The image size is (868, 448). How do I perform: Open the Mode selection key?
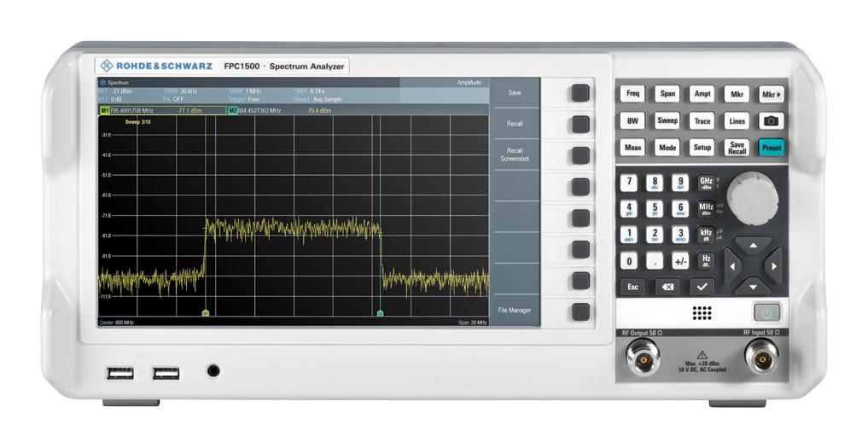(x=667, y=148)
